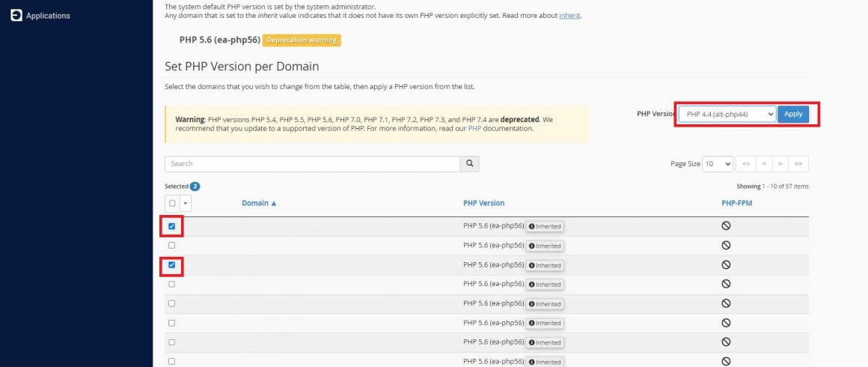This screenshot has width=868, height=367.
Task: Tick the sixth domain row checkbox
Action: point(171,323)
